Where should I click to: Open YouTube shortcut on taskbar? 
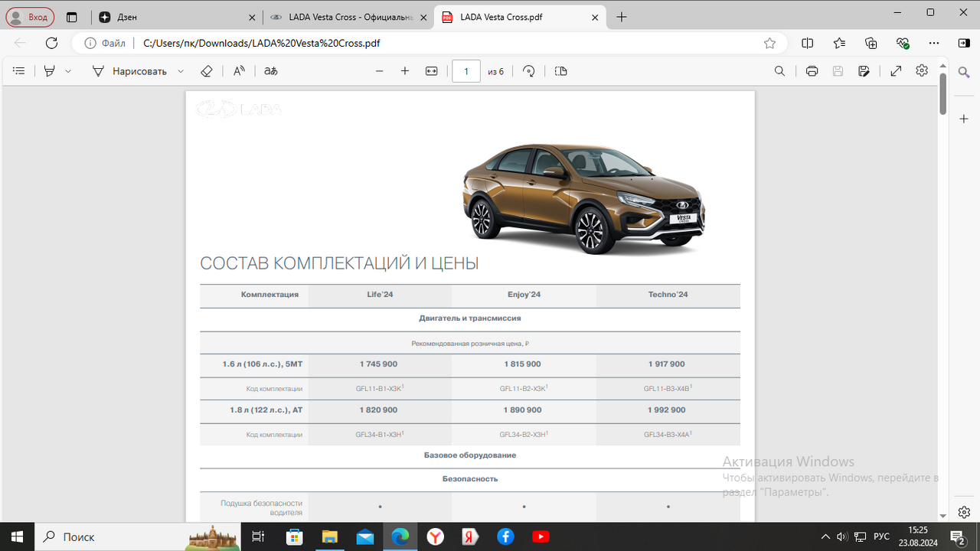point(541,537)
